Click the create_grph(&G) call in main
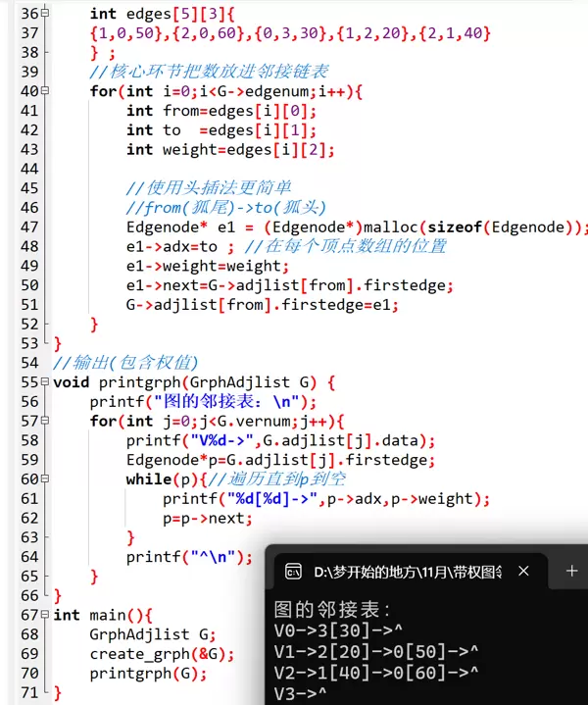The width and height of the screenshot is (588, 705). [162, 654]
